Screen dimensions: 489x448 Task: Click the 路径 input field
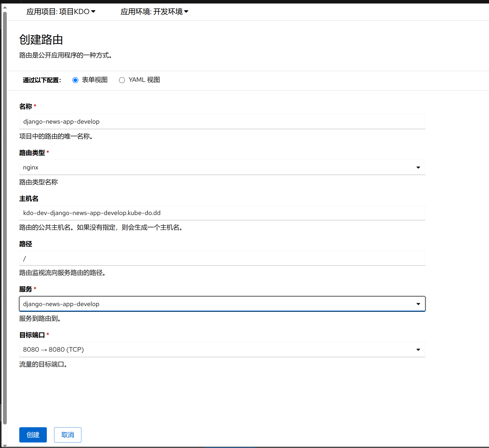tap(222, 258)
